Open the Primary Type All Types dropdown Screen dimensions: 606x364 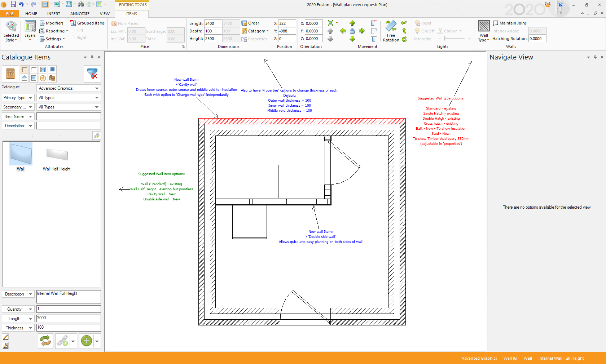(x=69, y=98)
